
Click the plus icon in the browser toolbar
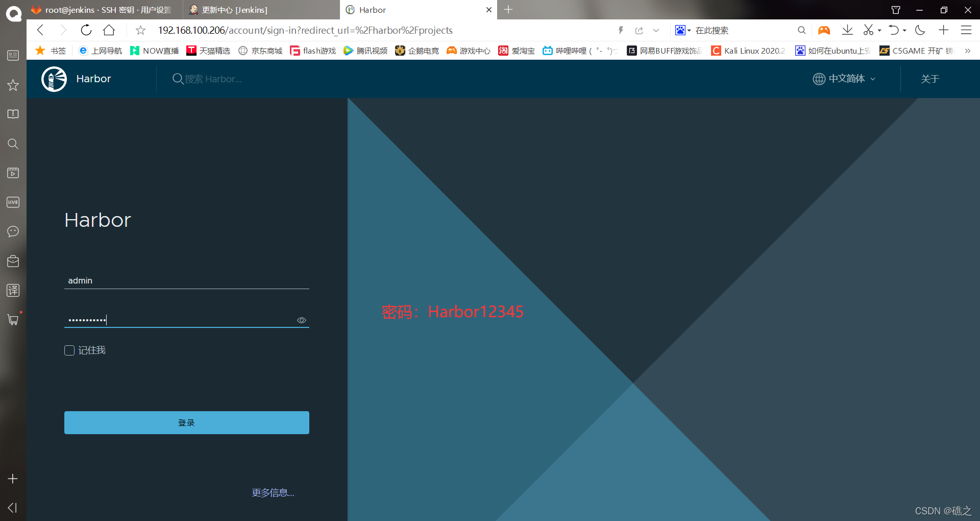[x=943, y=30]
